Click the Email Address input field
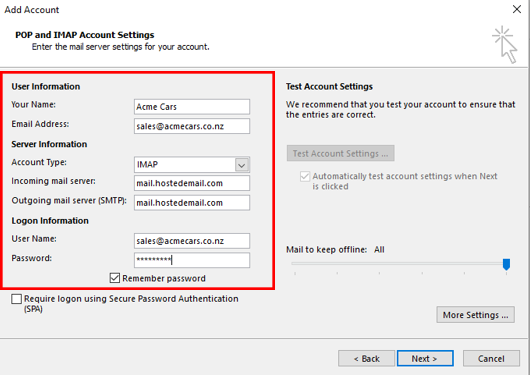This screenshot has height=376, width=530. [192, 126]
